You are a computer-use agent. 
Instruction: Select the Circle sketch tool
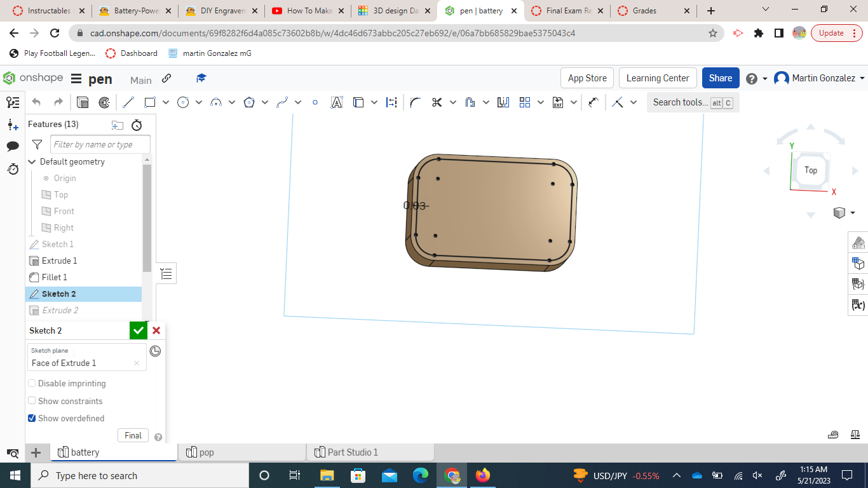tap(184, 102)
